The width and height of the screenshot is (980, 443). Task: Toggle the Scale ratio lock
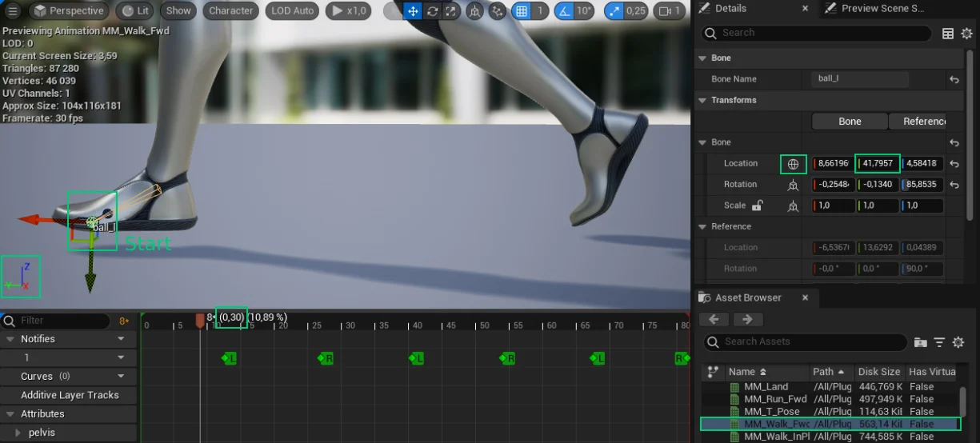[x=758, y=206]
